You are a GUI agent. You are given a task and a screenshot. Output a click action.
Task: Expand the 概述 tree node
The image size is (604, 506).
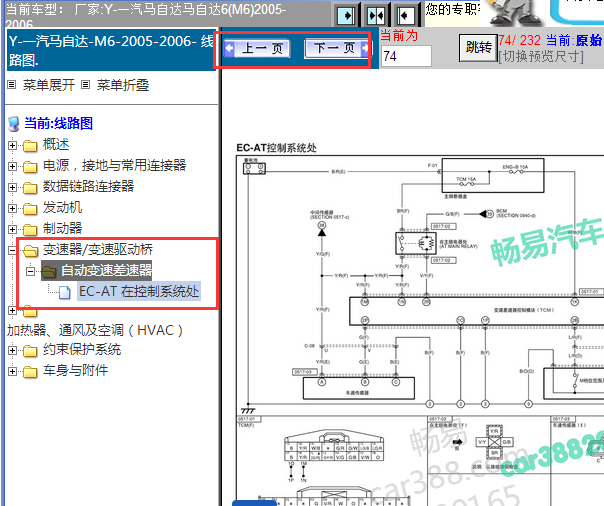pyautogui.click(x=12, y=145)
